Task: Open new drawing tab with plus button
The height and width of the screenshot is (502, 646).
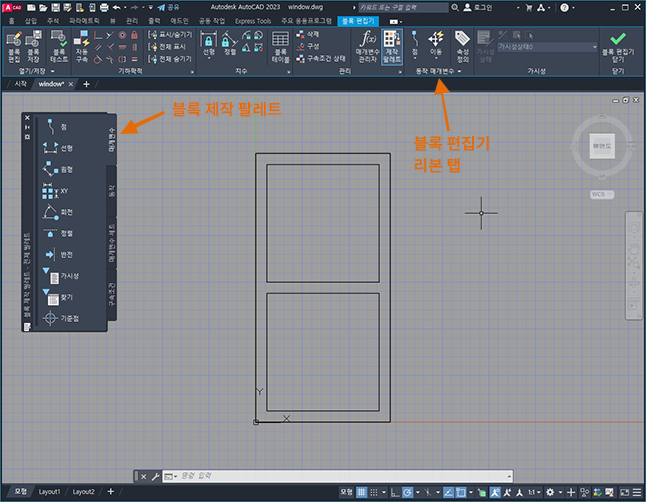Action: [x=86, y=84]
